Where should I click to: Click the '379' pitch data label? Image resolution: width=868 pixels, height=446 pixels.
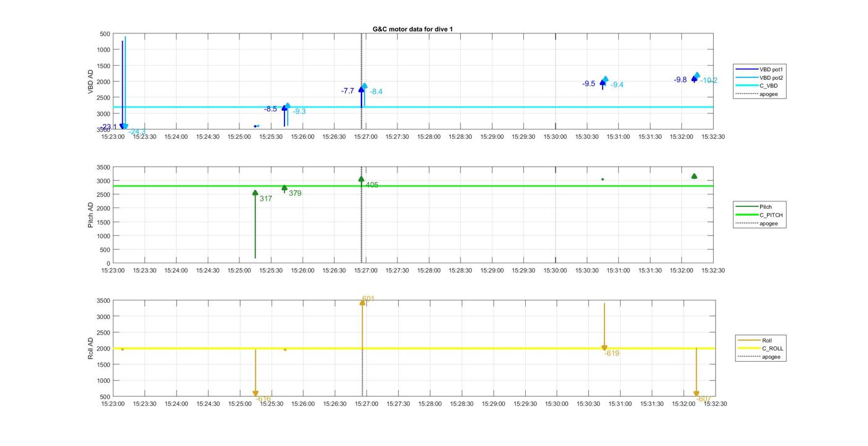coord(295,193)
